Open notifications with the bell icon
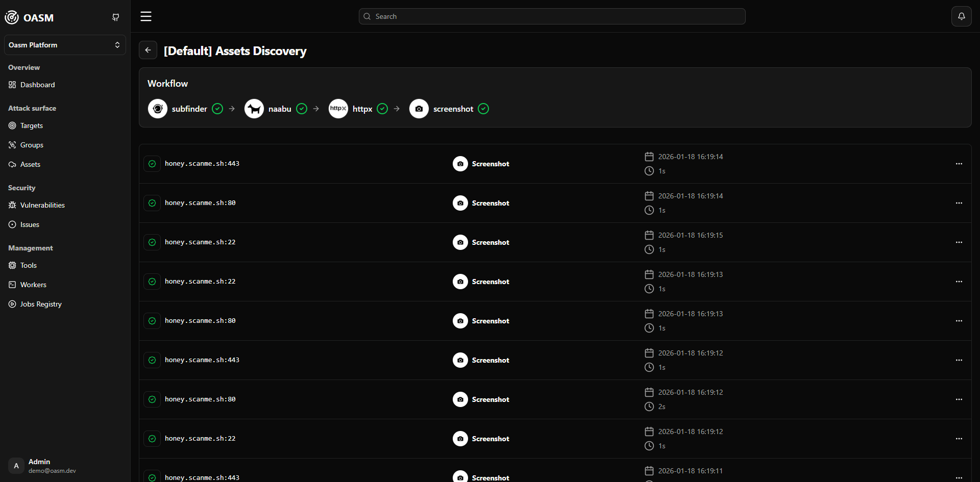 point(961,16)
